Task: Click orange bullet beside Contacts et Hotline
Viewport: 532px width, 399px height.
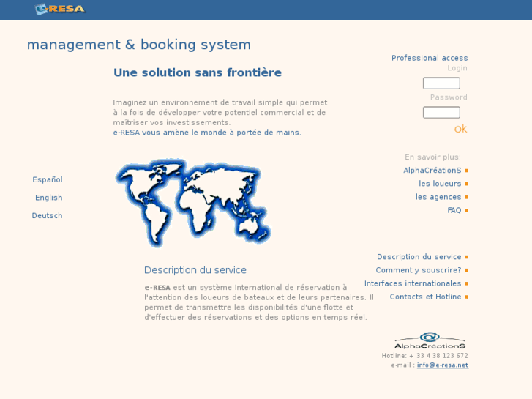Action: click(467, 297)
